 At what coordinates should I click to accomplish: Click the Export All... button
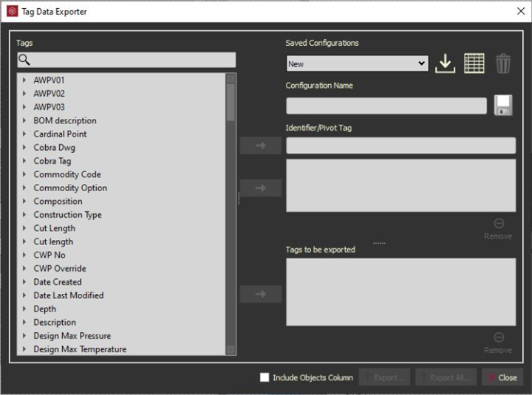point(446,377)
